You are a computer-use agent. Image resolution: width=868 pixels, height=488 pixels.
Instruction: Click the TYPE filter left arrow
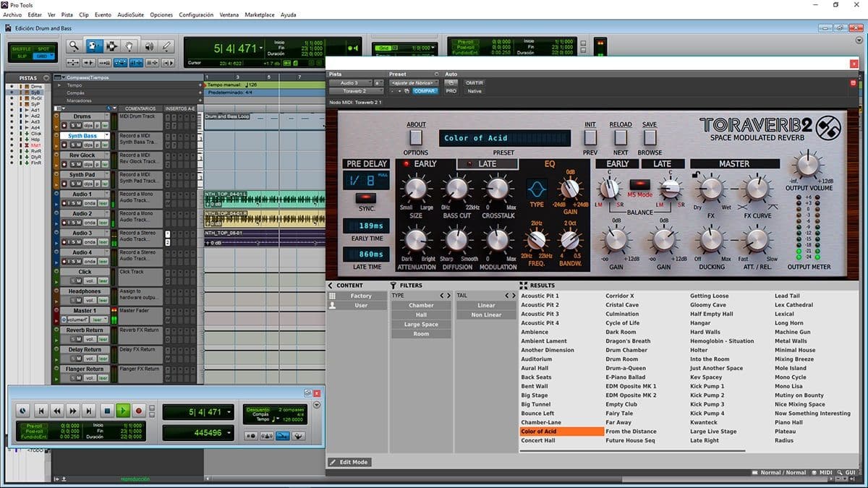pyautogui.click(x=443, y=296)
